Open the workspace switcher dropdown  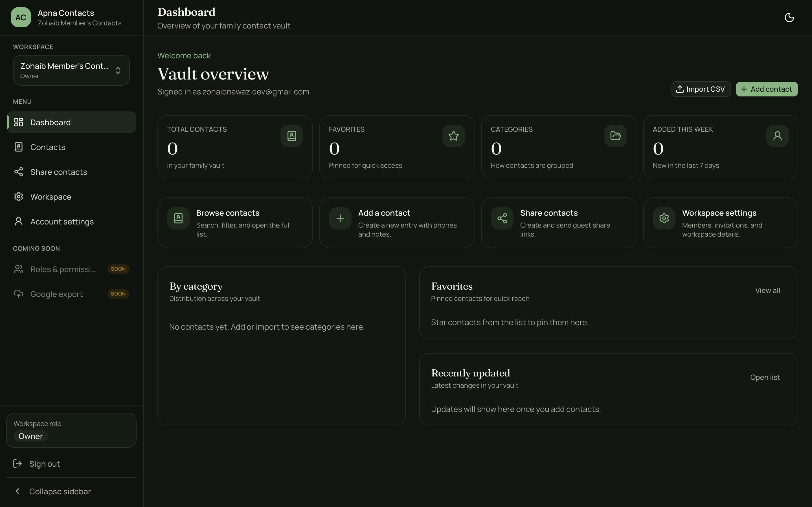[71, 70]
